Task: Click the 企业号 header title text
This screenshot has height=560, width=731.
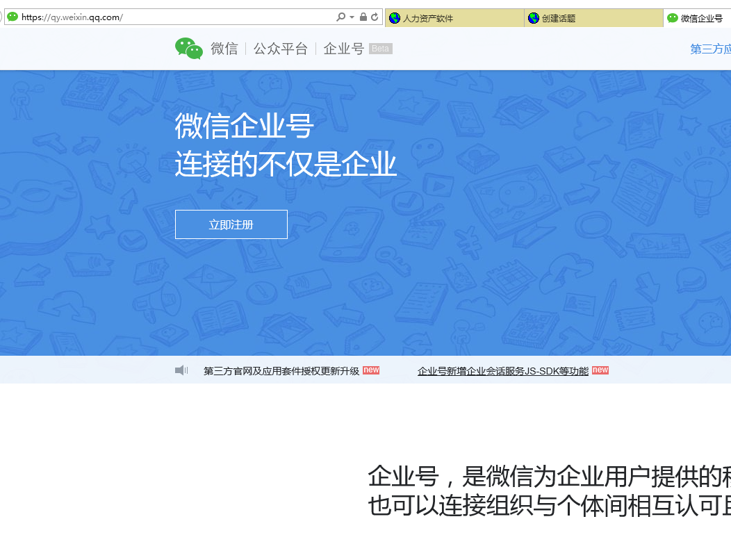Action: pyautogui.click(x=343, y=49)
